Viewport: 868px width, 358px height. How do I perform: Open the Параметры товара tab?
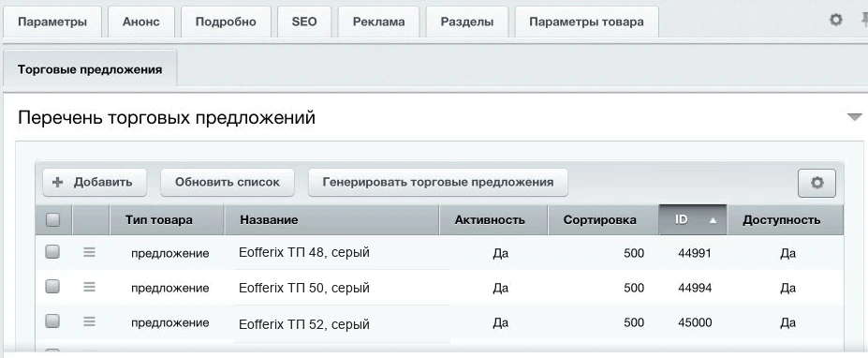[587, 22]
